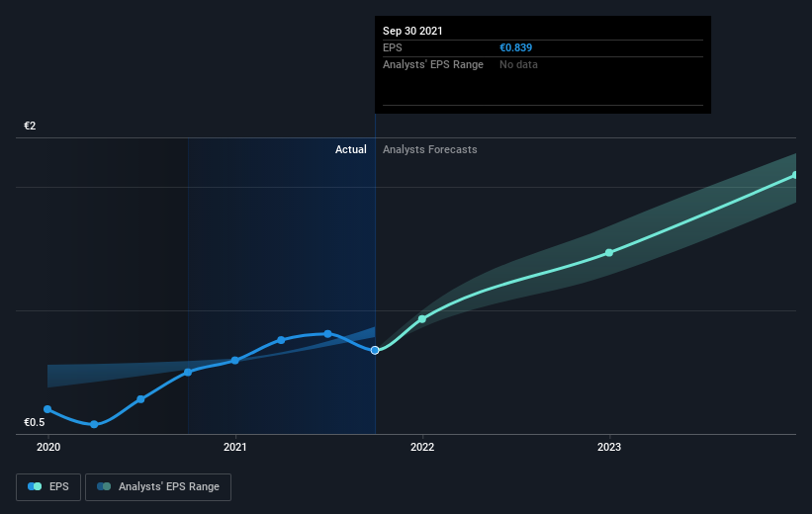812x514 pixels.
Task: Click the 2020 x-axis label
Action: tap(48, 447)
